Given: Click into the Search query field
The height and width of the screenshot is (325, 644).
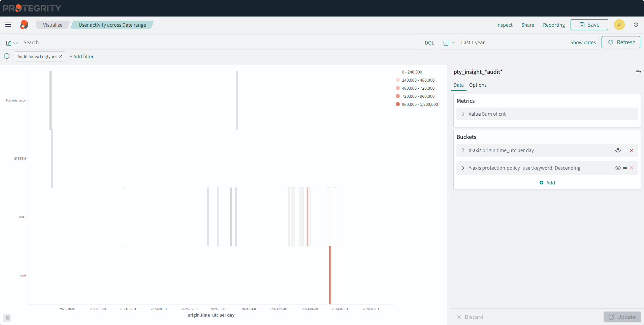Looking at the screenshot, I should (x=219, y=42).
